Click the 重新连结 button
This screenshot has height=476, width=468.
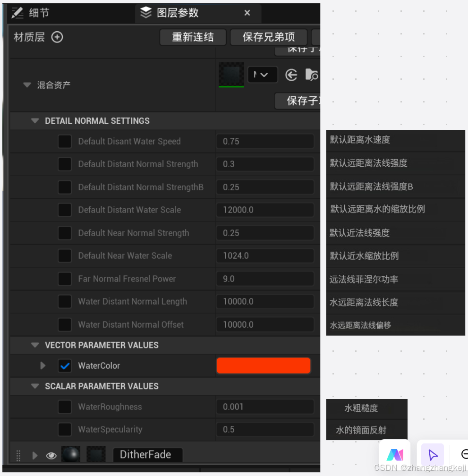click(193, 37)
